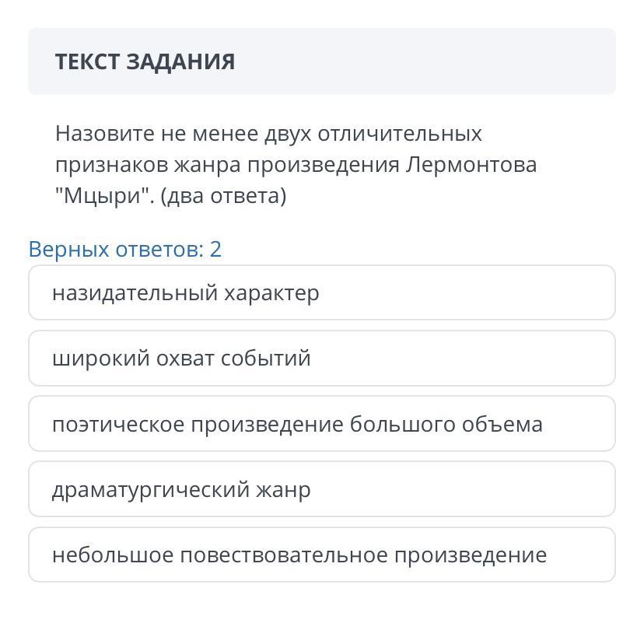Click the word 'Лермонтова' in the question
Screen dimensions: 644x644
[x=471, y=165]
